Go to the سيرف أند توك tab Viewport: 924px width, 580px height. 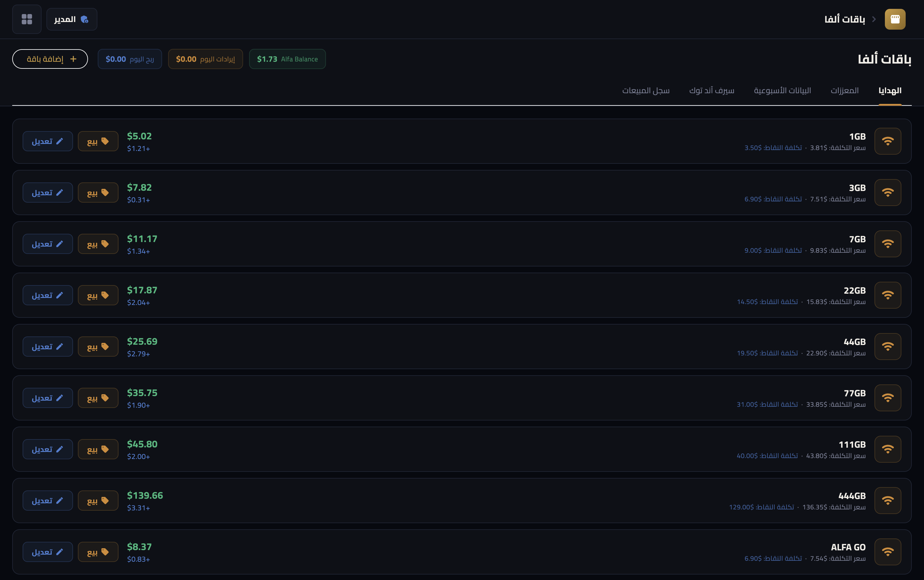point(712,90)
